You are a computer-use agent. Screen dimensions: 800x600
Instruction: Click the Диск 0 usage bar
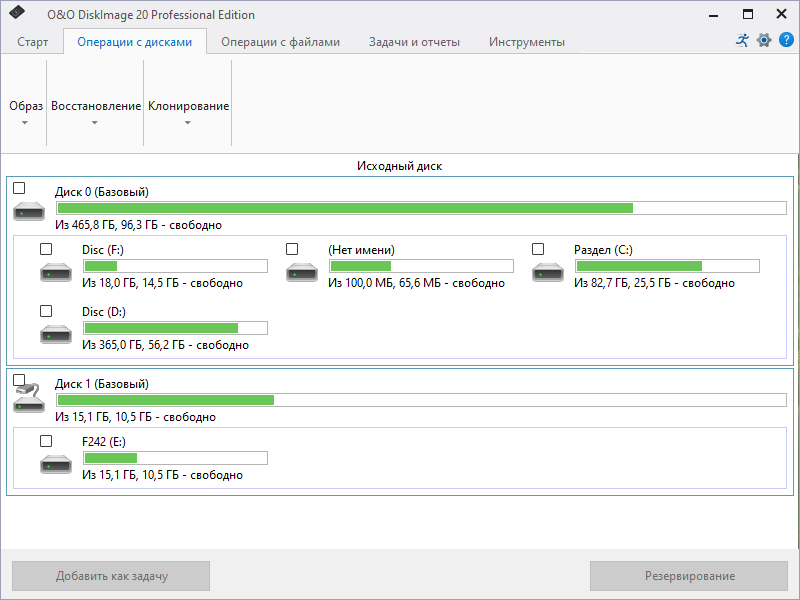[x=421, y=208]
